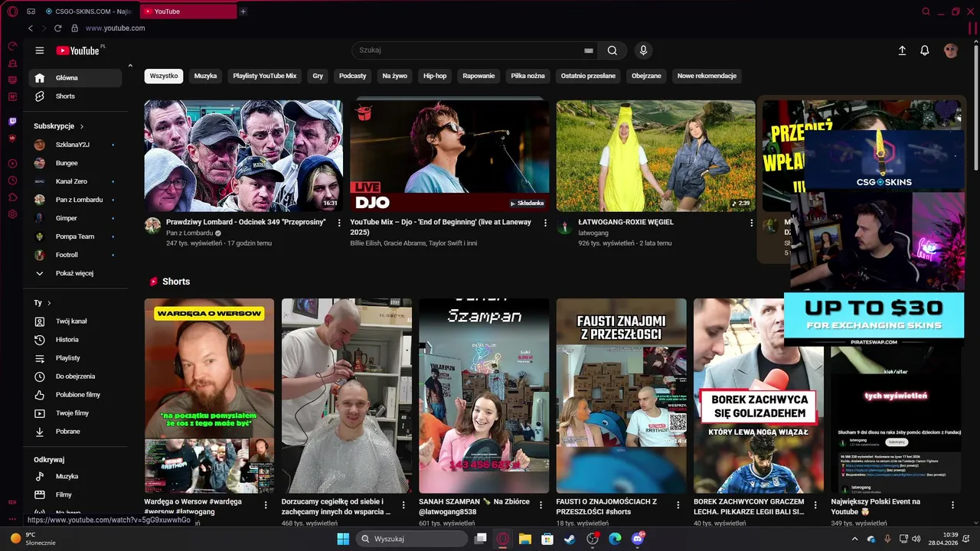Open Opera tab search magnifier

(926, 11)
